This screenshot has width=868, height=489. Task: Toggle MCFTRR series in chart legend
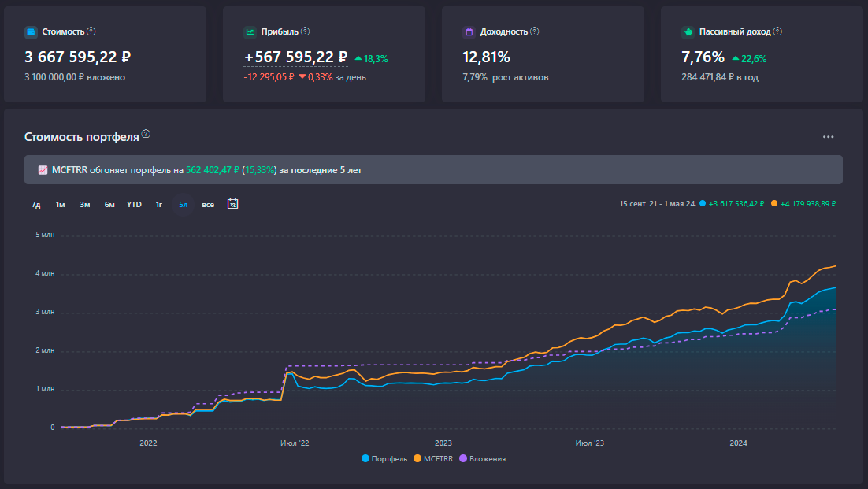click(433, 458)
